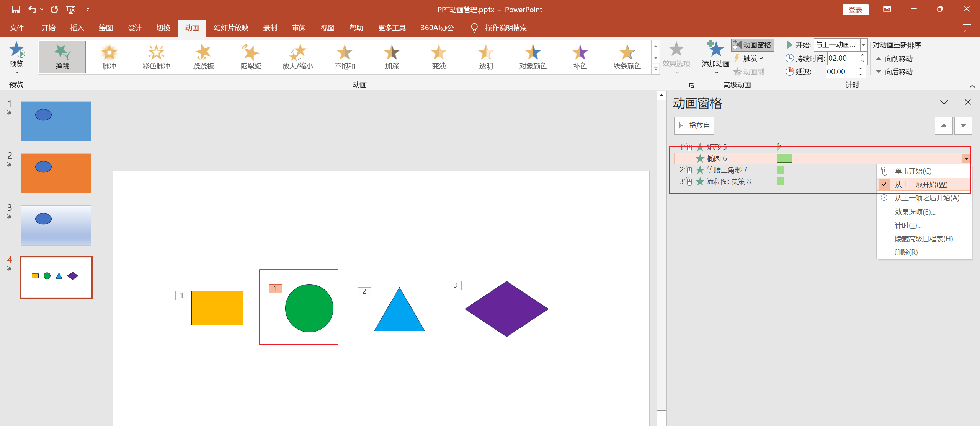Save the presentation with the quick access icon
The image size is (980, 426).
pos(16,10)
